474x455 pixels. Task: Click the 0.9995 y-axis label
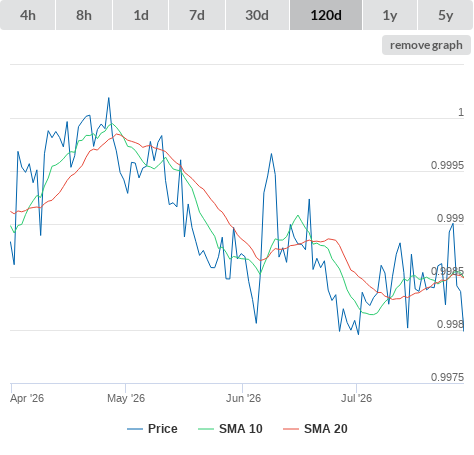click(x=447, y=165)
